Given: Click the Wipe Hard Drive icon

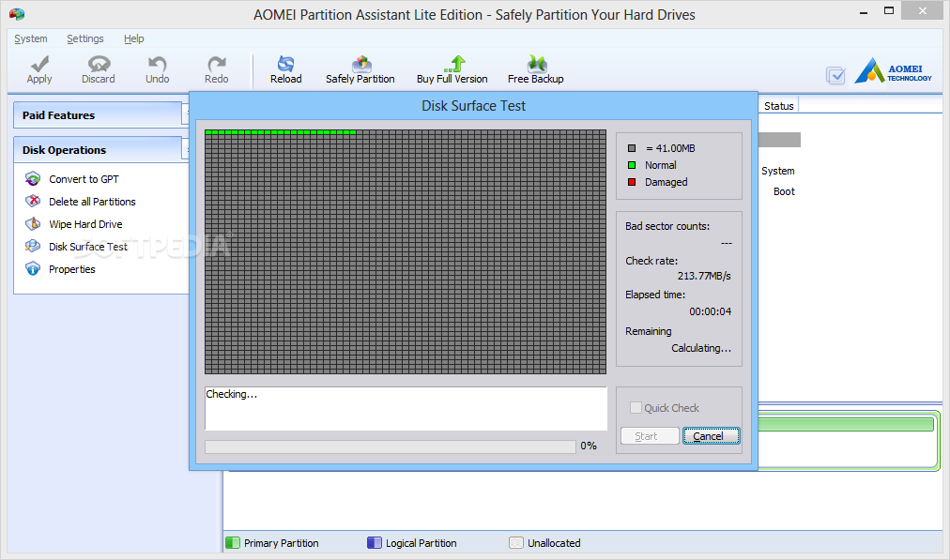Looking at the screenshot, I should pyautogui.click(x=33, y=223).
